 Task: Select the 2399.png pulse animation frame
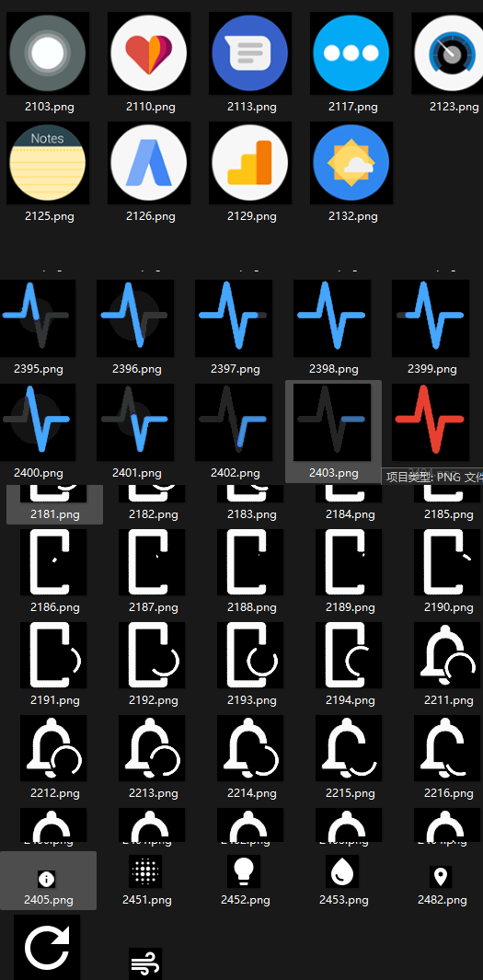tap(431, 318)
